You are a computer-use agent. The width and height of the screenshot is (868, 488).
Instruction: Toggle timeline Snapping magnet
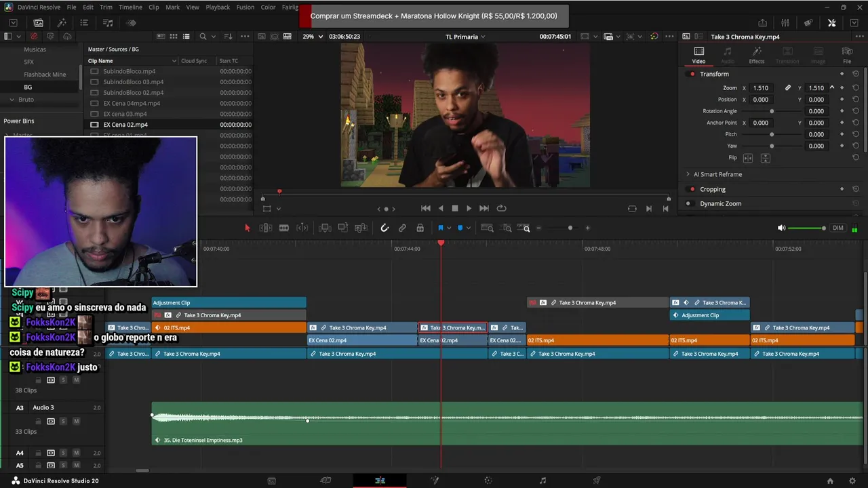tap(384, 228)
